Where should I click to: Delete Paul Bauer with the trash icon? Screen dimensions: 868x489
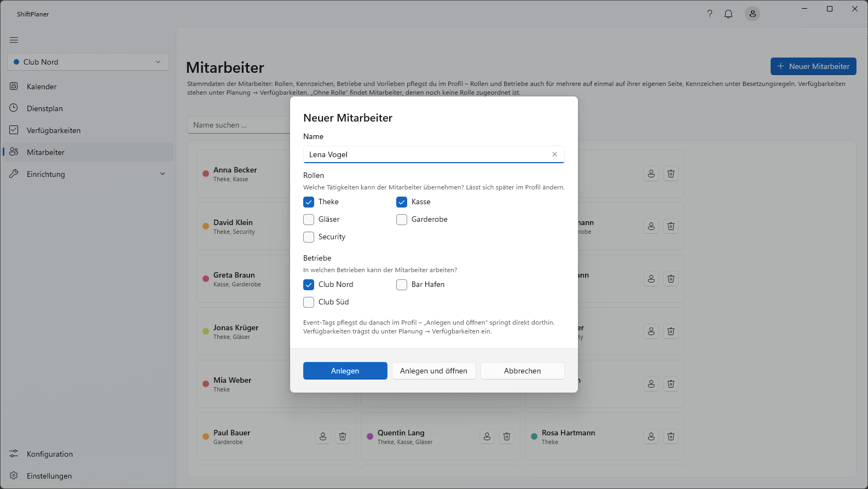click(343, 436)
